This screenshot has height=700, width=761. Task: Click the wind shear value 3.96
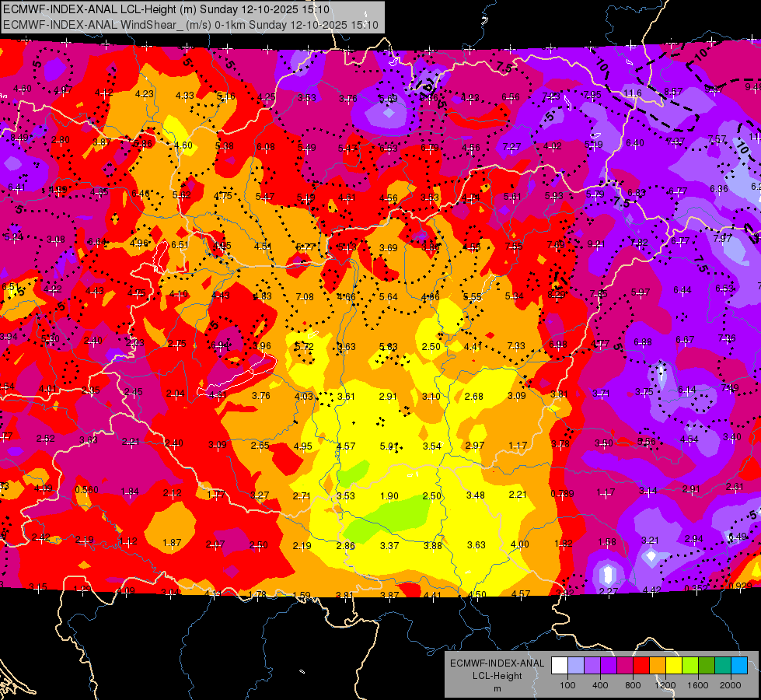click(x=262, y=346)
